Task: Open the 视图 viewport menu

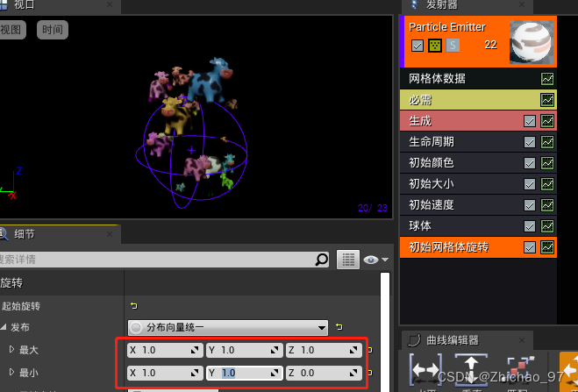Action: [x=11, y=30]
